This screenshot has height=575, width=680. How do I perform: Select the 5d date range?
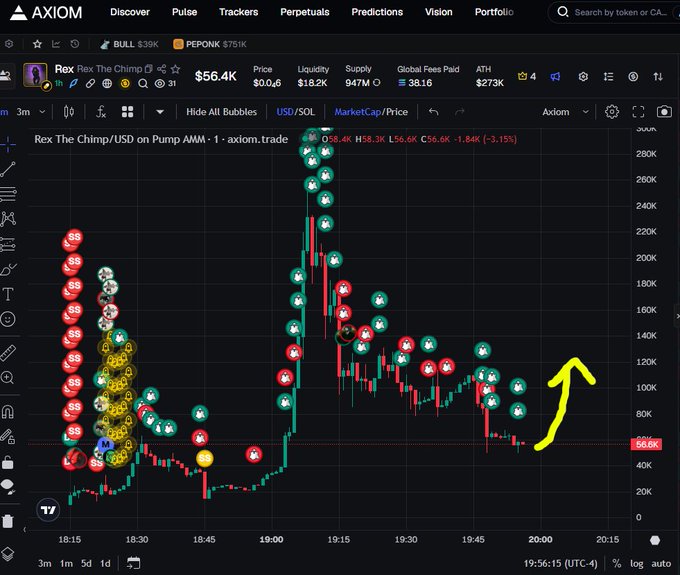coord(86,563)
